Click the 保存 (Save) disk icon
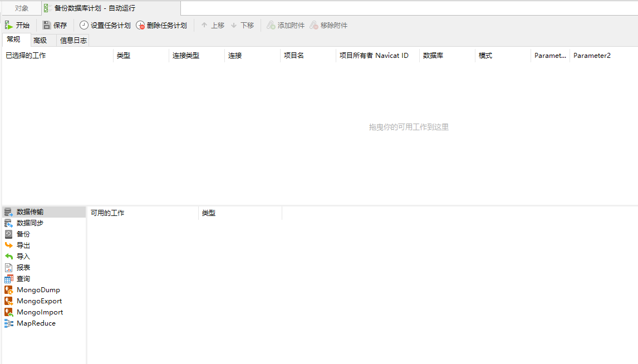 [x=47, y=26]
